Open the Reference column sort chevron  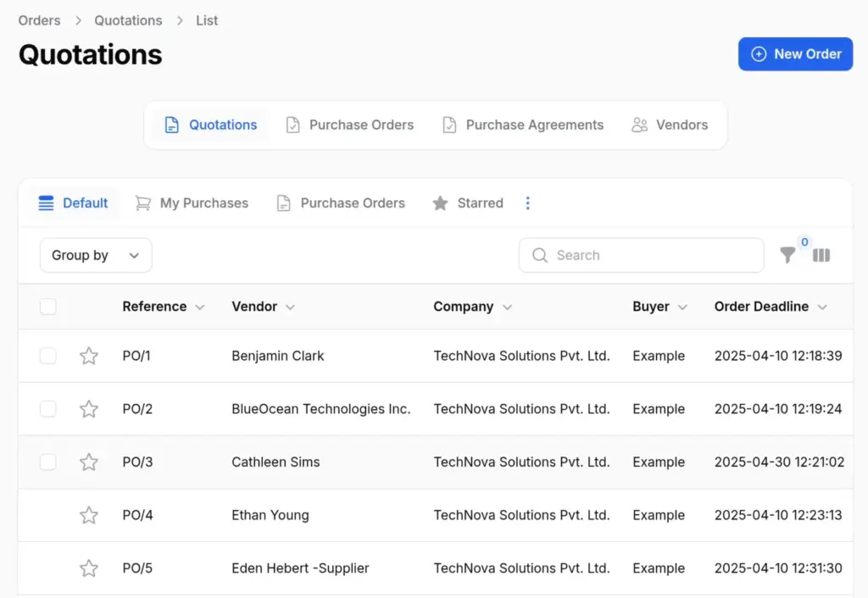pos(200,307)
